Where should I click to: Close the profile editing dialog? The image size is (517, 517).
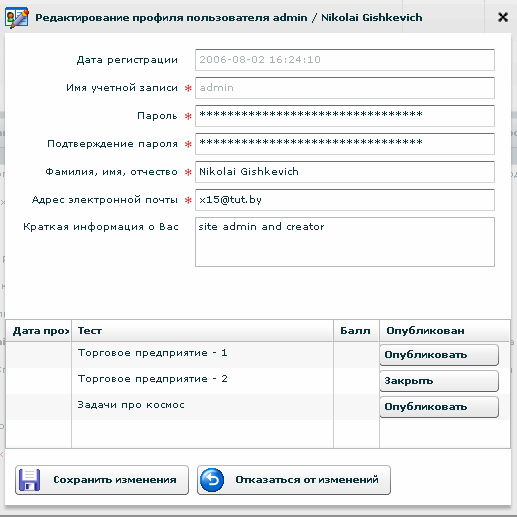click(x=503, y=17)
